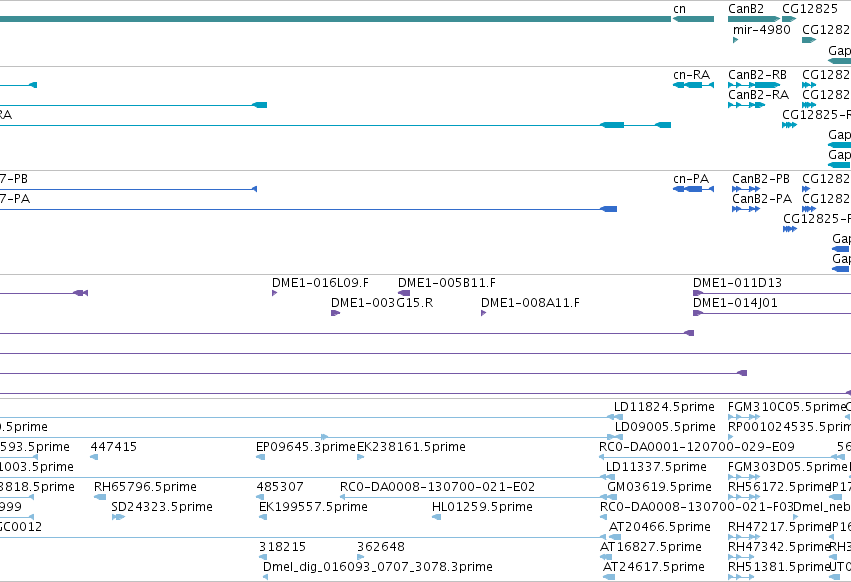The image size is (851, 582).
Task: Click the mir-4980 gene marker
Action: tap(735, 40)
